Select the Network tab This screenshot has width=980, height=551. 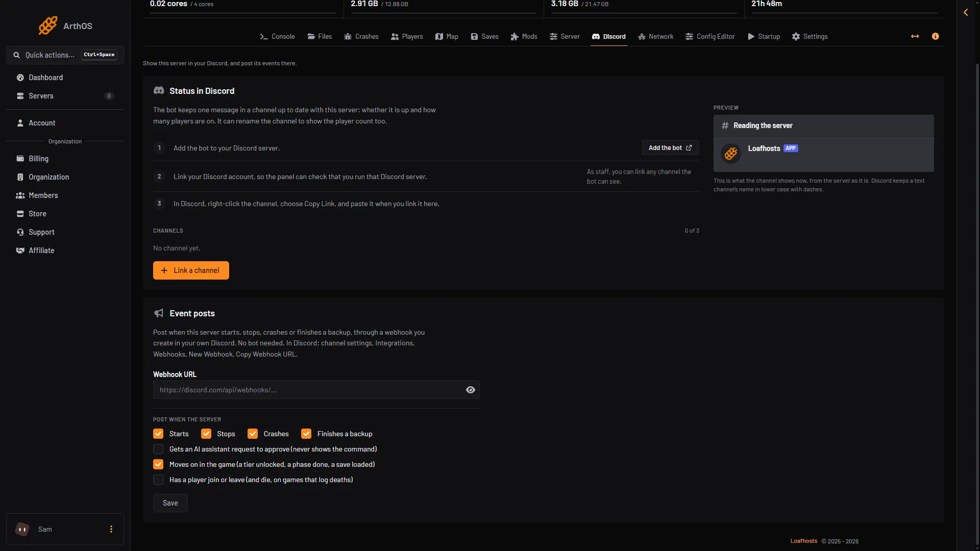coord(656,36)
